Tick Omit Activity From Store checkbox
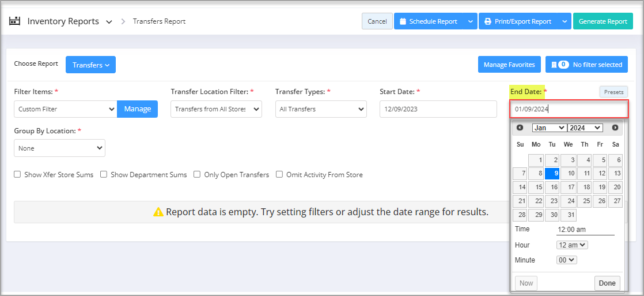This screenshot has width=644, height=296. (x=279, y=175)
